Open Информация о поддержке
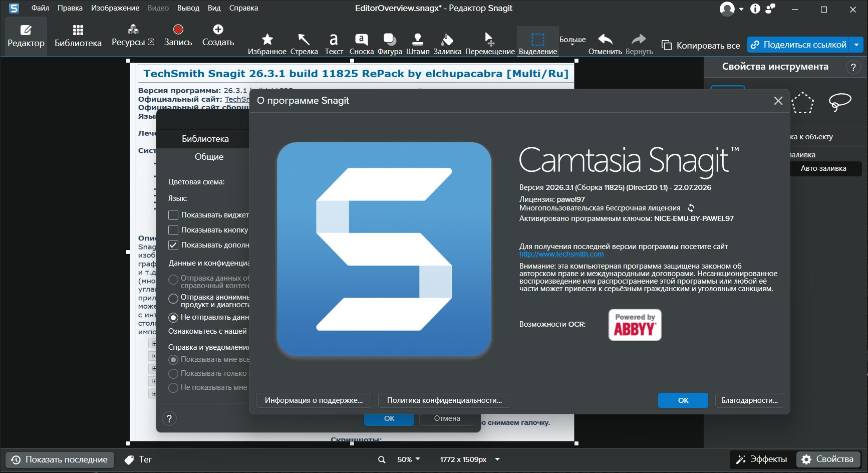This screenshot has height=473, width=868. coord(314,400)
